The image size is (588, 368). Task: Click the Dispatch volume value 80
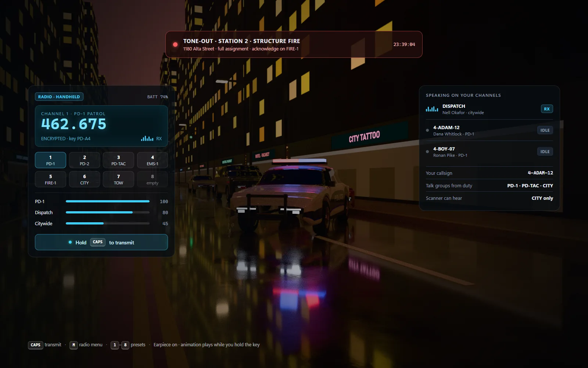[165, 213]
